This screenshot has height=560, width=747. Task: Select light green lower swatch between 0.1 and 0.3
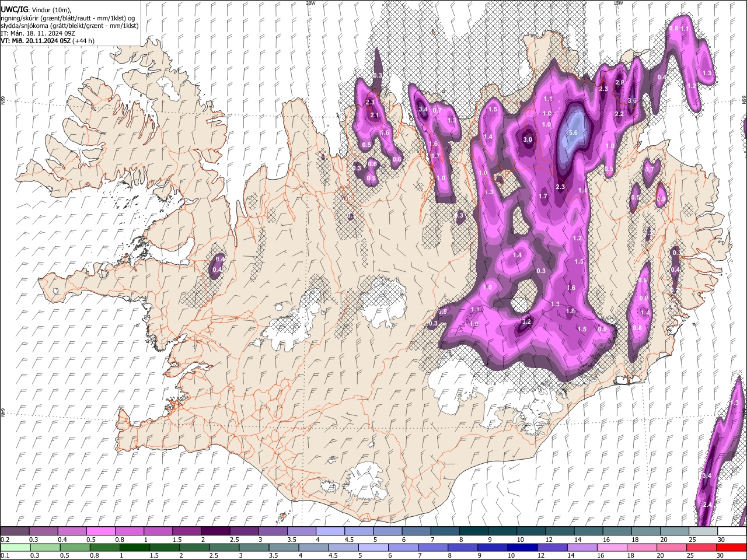point(15,547)
